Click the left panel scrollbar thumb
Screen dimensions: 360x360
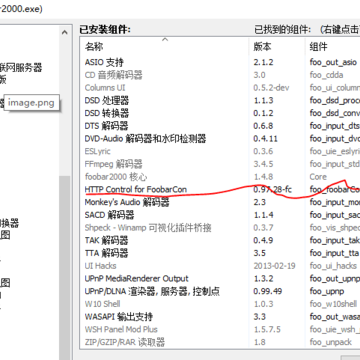pyautogui.click(x=64, y=268)
